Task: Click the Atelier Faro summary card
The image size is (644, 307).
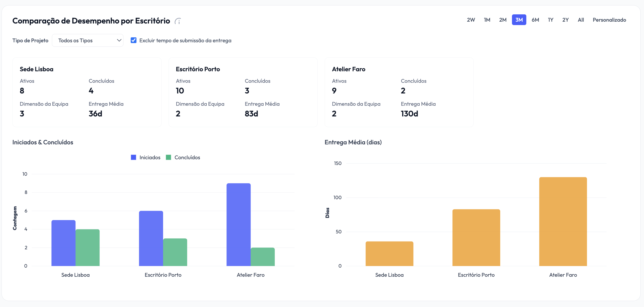Action: click(399, 92)
